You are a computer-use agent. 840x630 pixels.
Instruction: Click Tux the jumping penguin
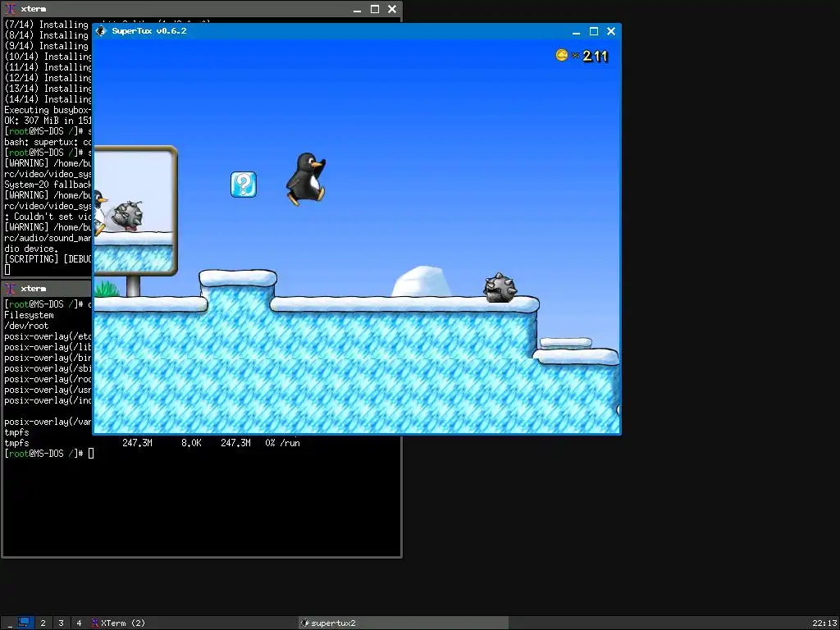coord(306,179)
